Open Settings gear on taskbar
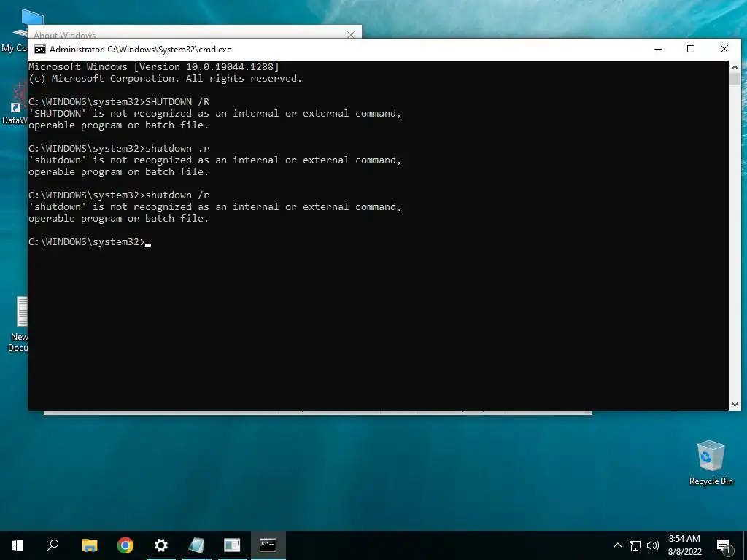 tap(161, 545)
